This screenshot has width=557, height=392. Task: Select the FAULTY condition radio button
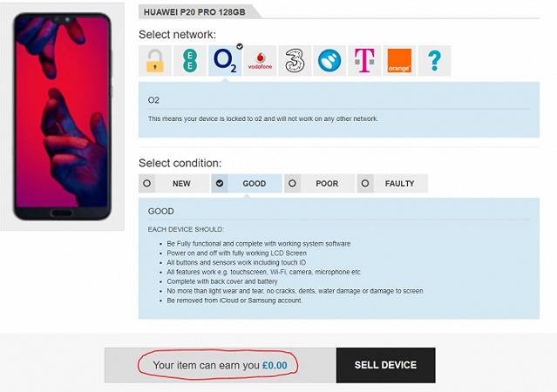point(365,184)
